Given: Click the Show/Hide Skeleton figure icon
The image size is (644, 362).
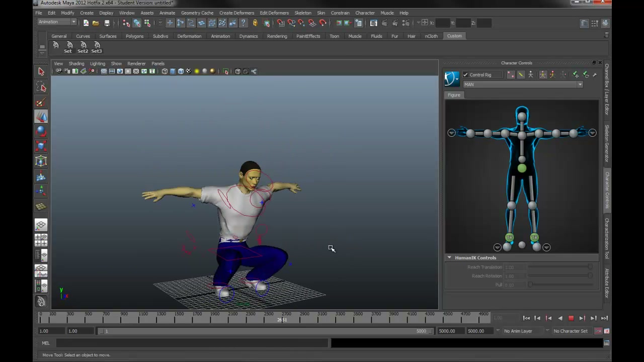Looking at the screenshot, I should (x=530, y=74).
